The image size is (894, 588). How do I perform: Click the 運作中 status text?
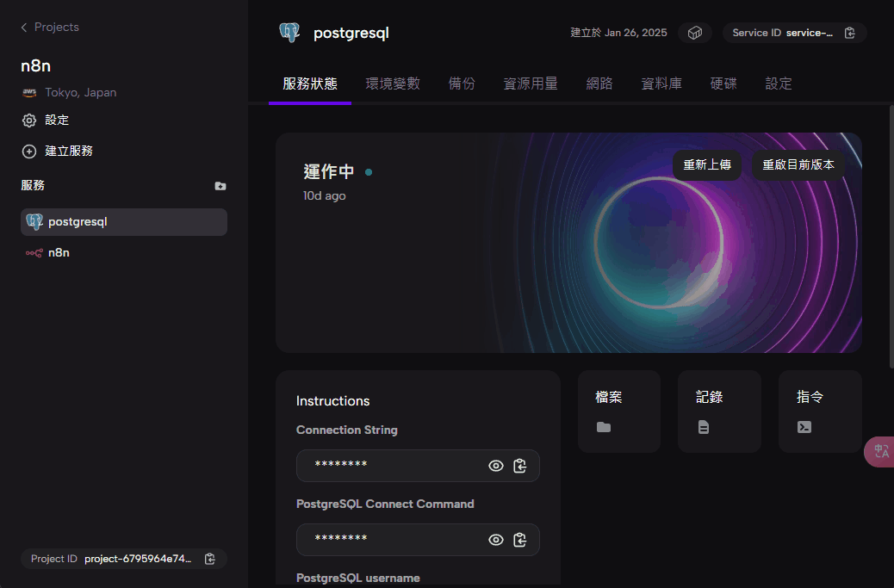[329, 171]
